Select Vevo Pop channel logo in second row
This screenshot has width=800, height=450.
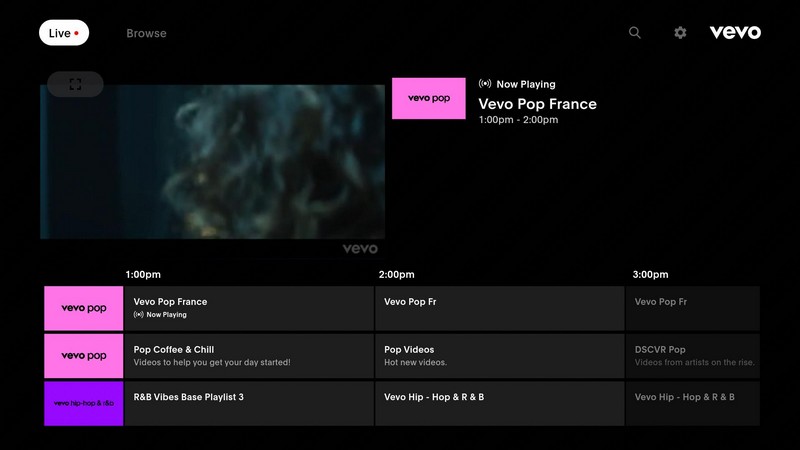[84, 356]
